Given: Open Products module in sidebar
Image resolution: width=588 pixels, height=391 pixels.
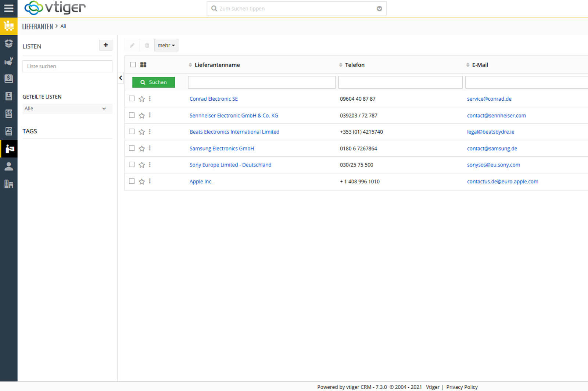Looking at the screenshot, I should [8, 44].
